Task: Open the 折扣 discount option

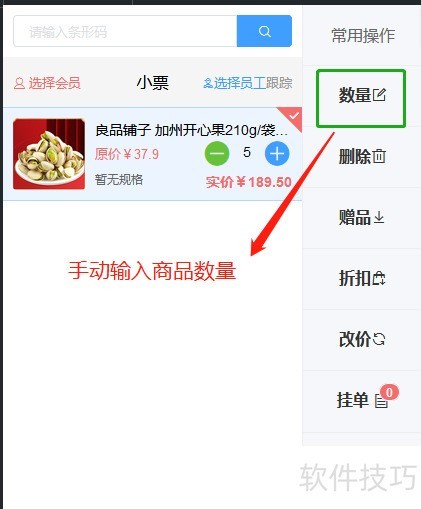Action: [362, 278]
